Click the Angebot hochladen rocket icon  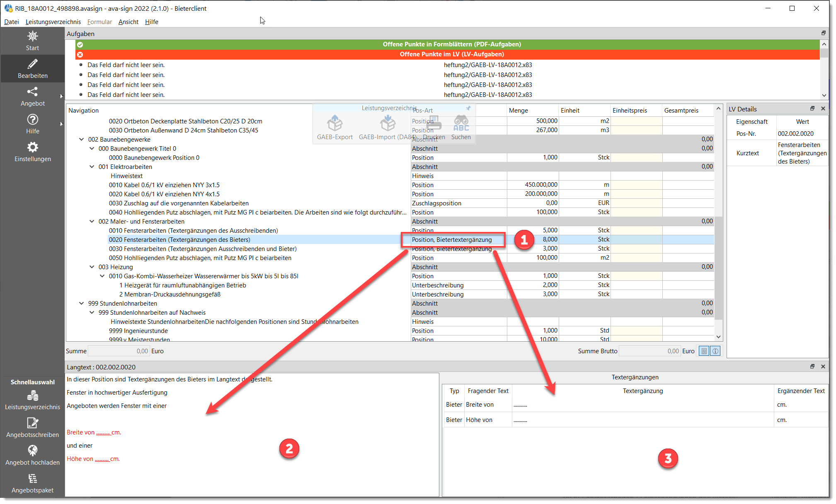[32, 451]
